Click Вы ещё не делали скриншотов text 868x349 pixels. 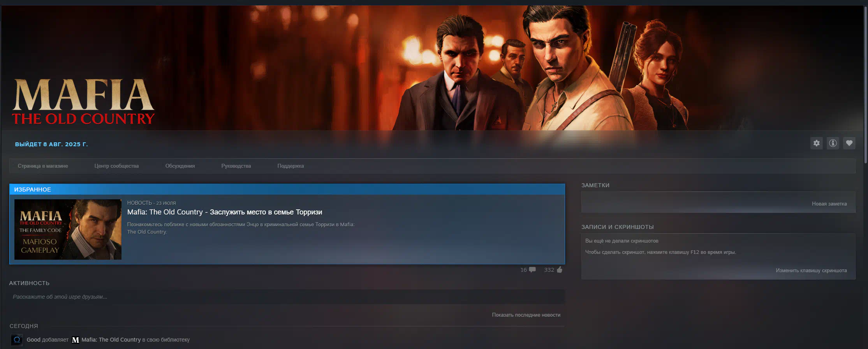click(x=622, y=241)
